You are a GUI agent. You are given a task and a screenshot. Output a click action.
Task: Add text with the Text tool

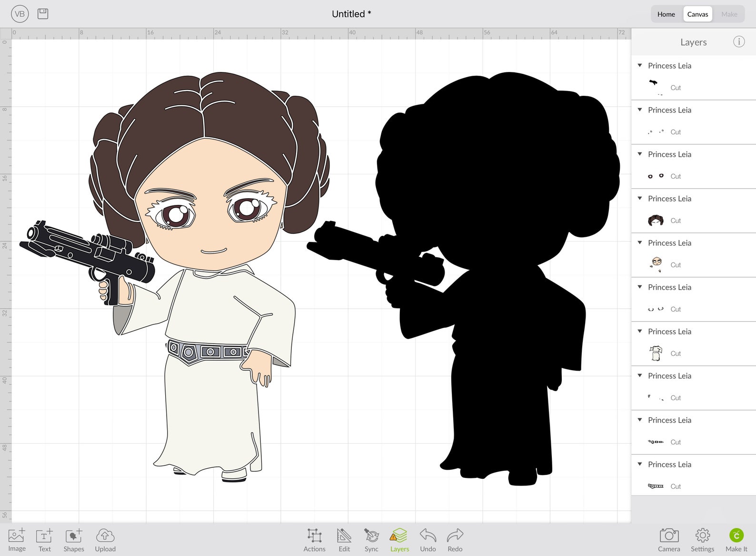point(44,540)
